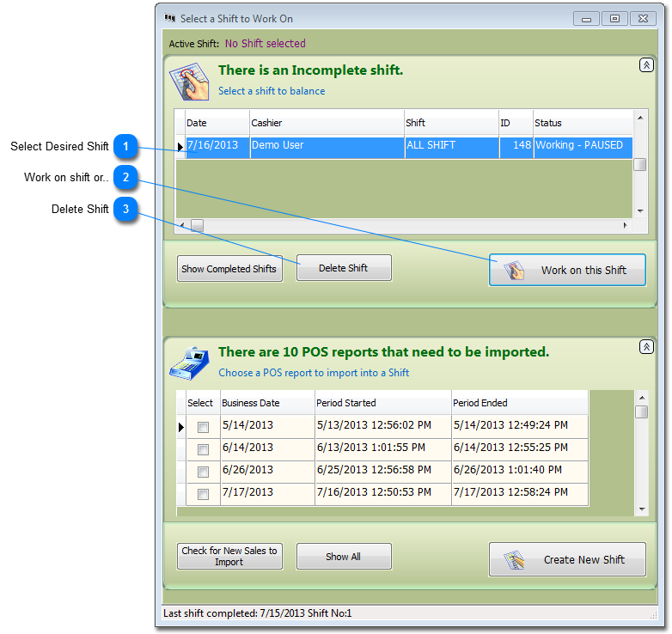672x634 pixels.
Task: Click the incomplete shift hand icon
Action: tap(188, 81)
